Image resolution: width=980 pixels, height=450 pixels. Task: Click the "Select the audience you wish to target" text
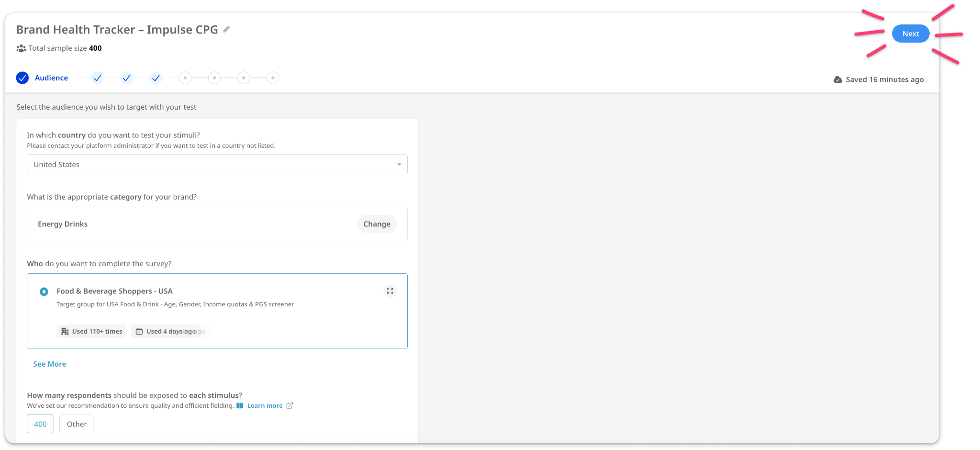point(106,107)
